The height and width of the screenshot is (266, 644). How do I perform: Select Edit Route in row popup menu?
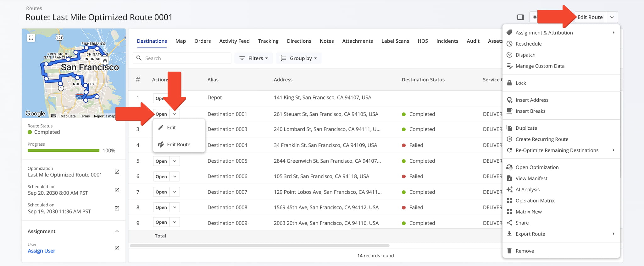tap(179, 144)
